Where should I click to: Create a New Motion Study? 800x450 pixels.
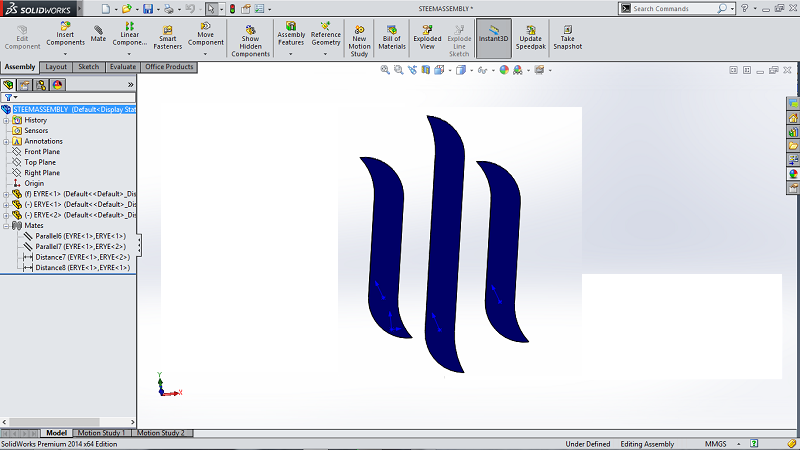[359, 41]
